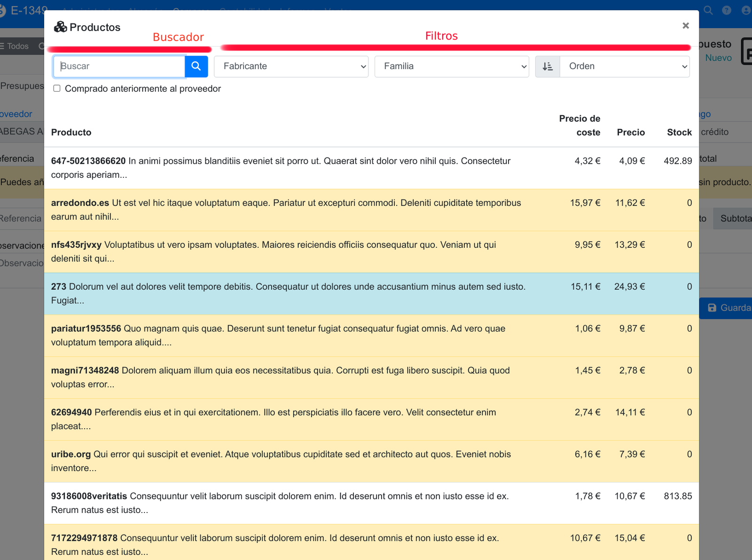Select product arredondo.es row
This screenshot has width=752, height=560.
371,210
